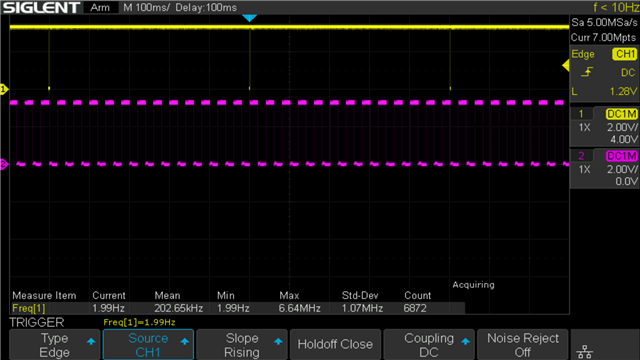This screenshot has height=360, width=640.
Task: Click the Min value 1.99Hz
Action: coord(233,308)
